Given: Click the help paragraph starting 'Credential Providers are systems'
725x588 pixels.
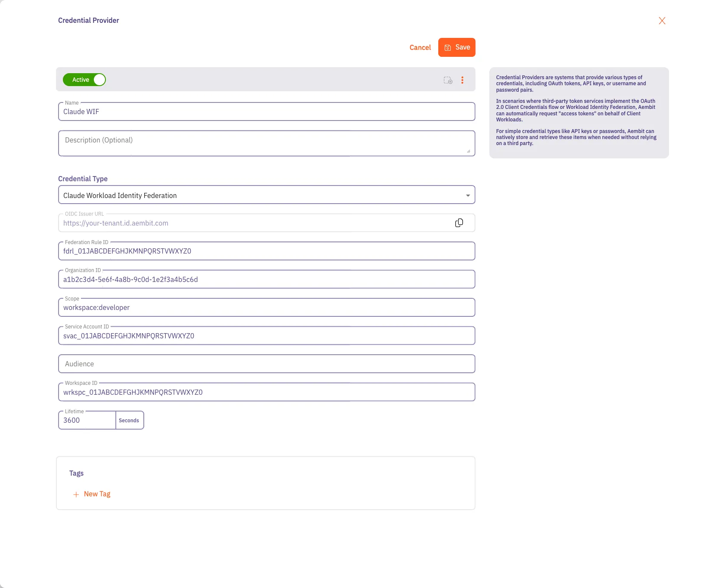Looking at the screenshot, I should 571,84.
